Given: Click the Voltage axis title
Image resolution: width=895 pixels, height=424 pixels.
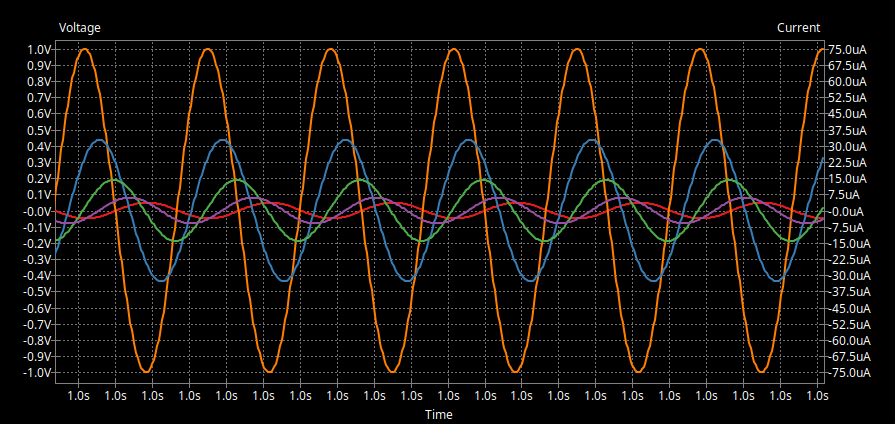Looking at the screenshot, I should coord(79,28).
